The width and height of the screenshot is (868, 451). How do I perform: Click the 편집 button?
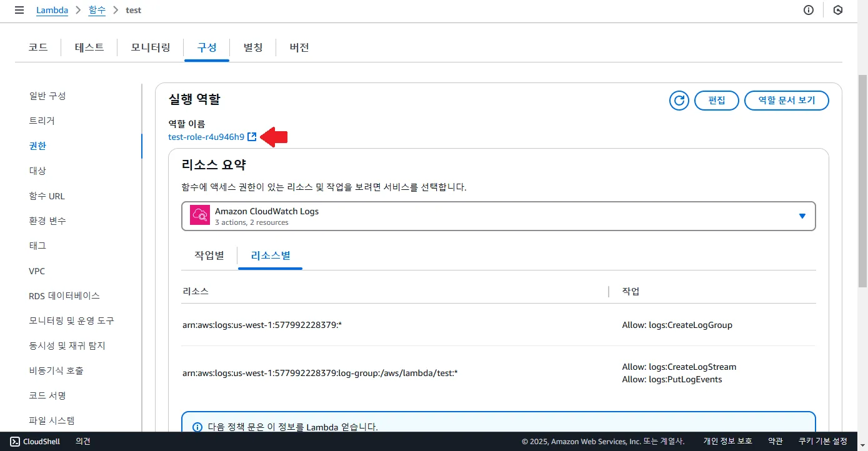coord(717,101)
